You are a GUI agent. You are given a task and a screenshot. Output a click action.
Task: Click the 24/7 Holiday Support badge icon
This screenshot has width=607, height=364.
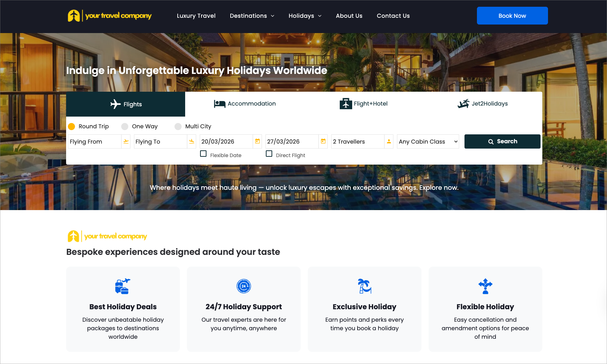[x=243, y=286]
